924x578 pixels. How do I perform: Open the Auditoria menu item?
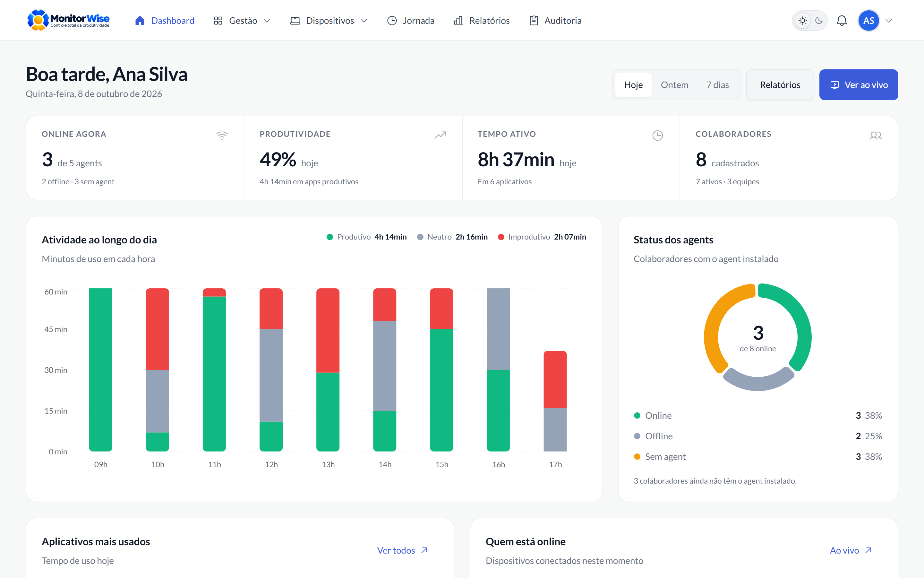click(555, 21)
